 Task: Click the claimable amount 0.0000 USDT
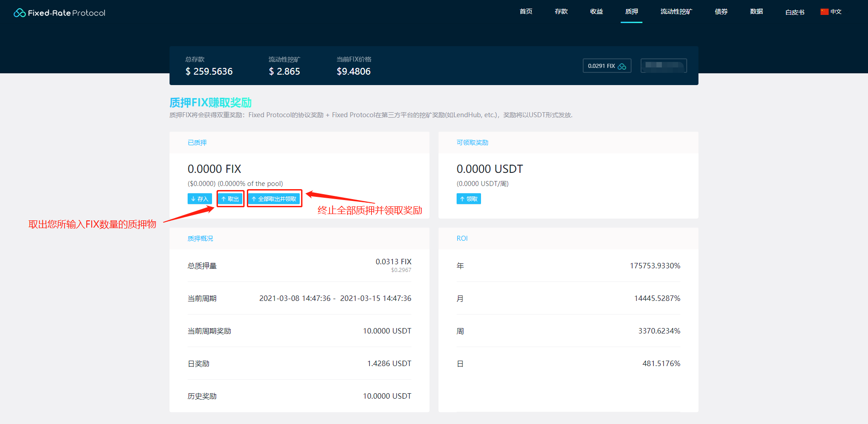click(490, 169)
